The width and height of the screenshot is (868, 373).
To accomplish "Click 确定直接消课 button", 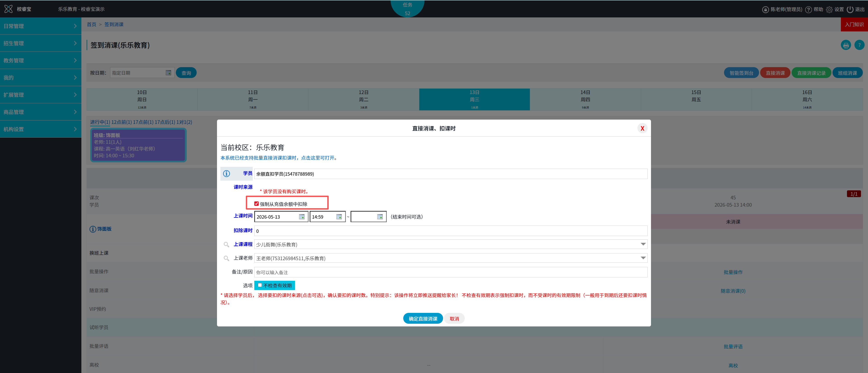I will click(x=423, y=319).
